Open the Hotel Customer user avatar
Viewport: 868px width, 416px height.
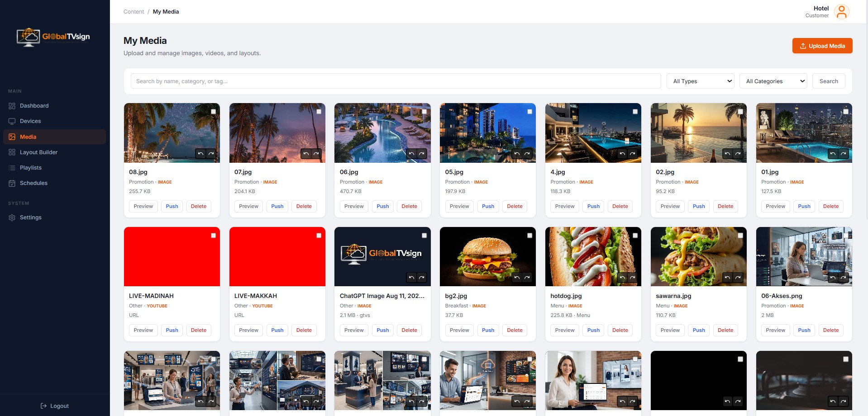[841, 12]
